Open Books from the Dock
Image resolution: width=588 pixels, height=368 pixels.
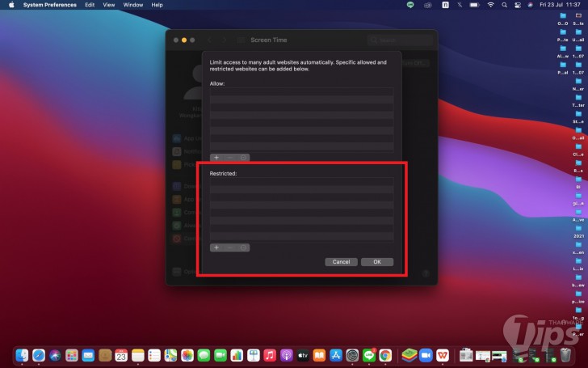point(319,355)
